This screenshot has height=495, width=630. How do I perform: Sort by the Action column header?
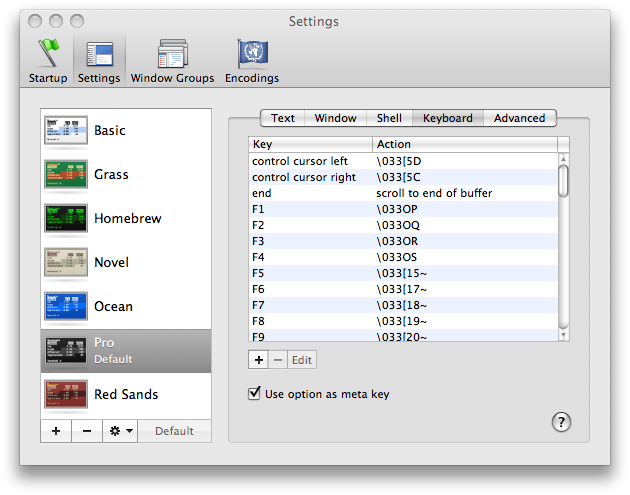pos(465,144)
